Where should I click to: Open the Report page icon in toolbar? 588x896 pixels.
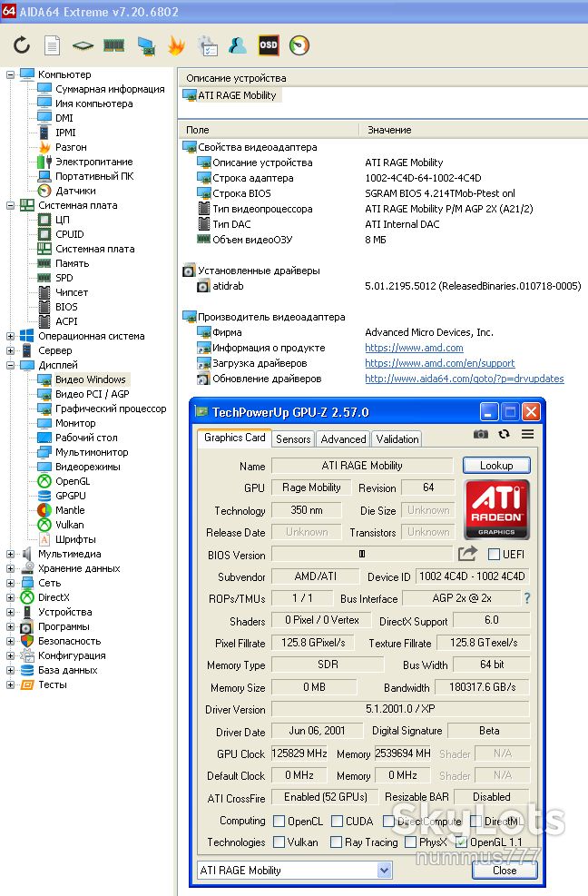[52, 45]
